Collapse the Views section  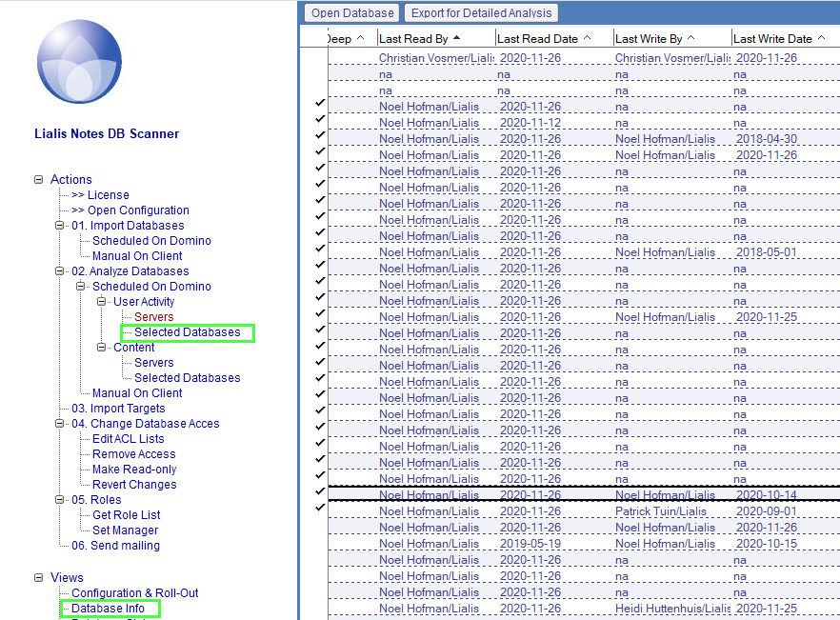[x=39, y=577]
